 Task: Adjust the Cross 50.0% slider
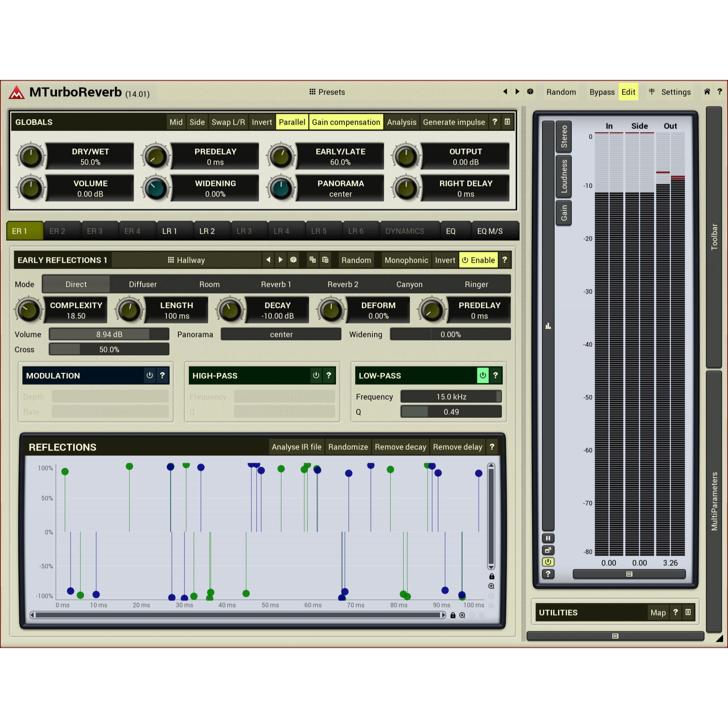click(109, 349)
